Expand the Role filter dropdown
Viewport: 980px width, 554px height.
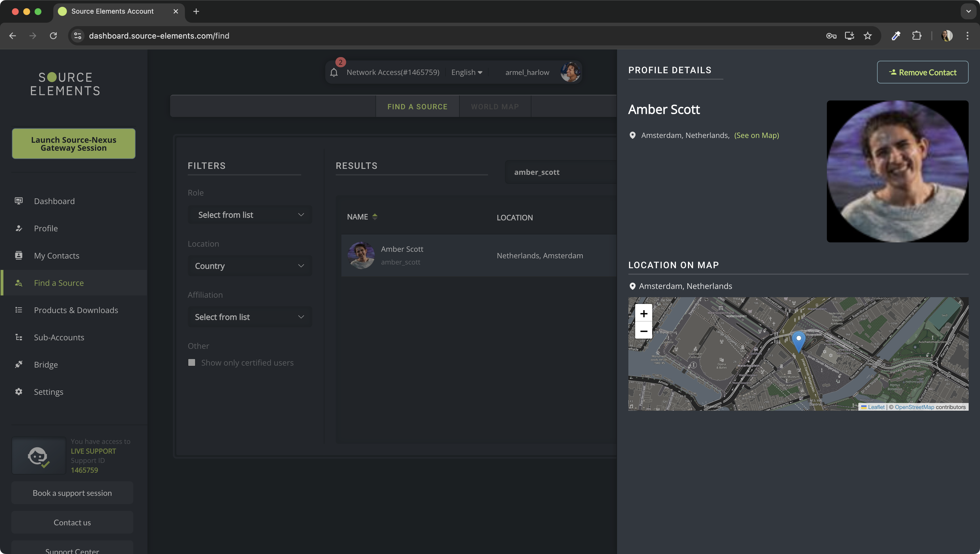pos(250,215)
